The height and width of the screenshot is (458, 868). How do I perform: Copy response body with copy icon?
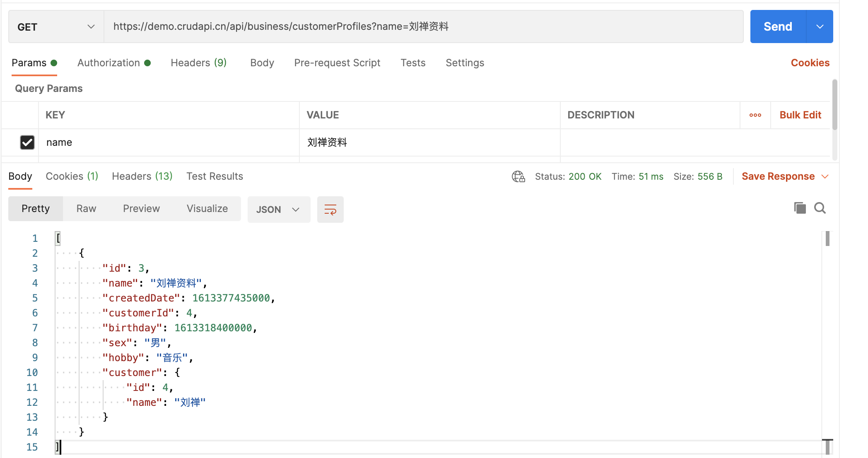tap(800, 208)
